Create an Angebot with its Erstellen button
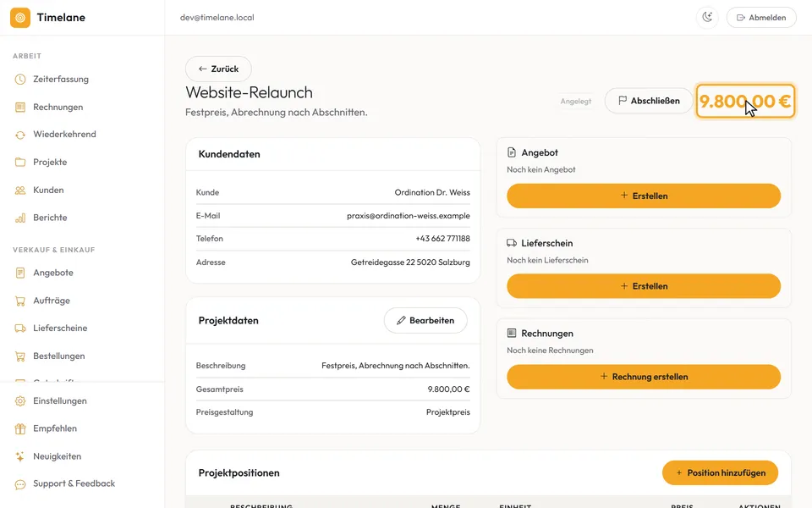The image size is (812, 508). pos(644,196)
